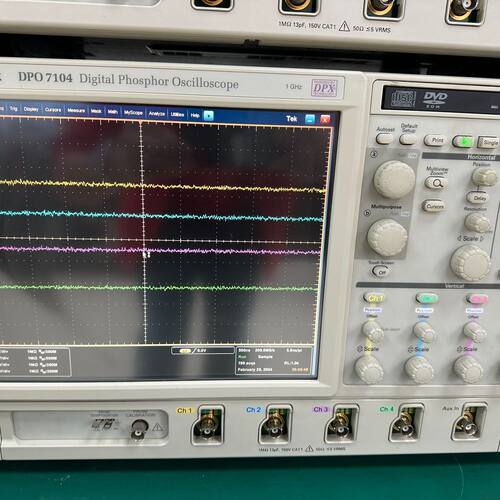Click the horizontal Resolution knob

pos(477,222)
